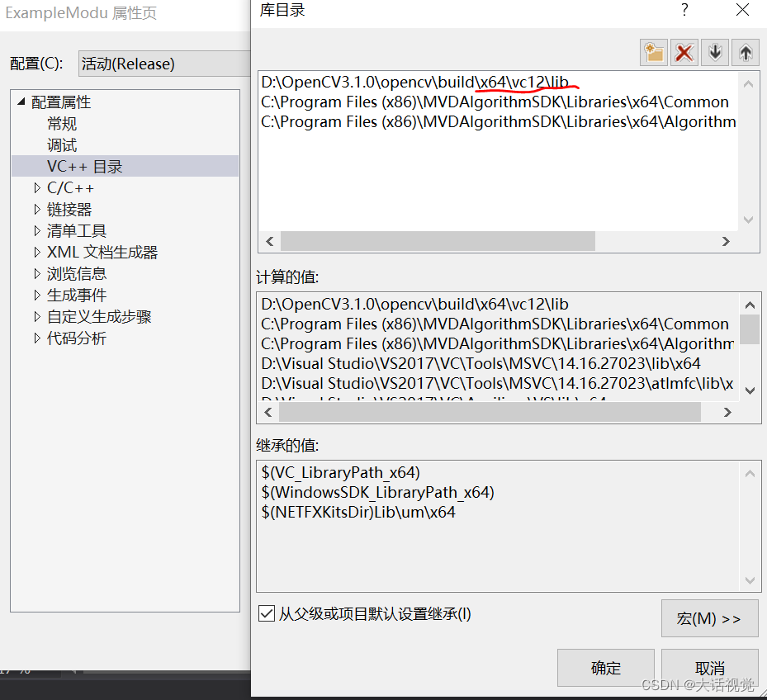Toggle 从父级或项目默认设置继承 checkbox

pos(267,613)
